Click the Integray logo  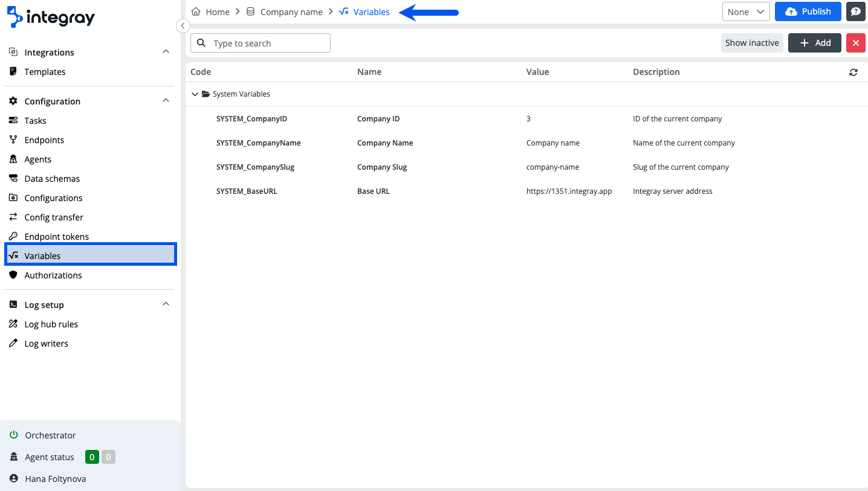click(x=51, y=18)
